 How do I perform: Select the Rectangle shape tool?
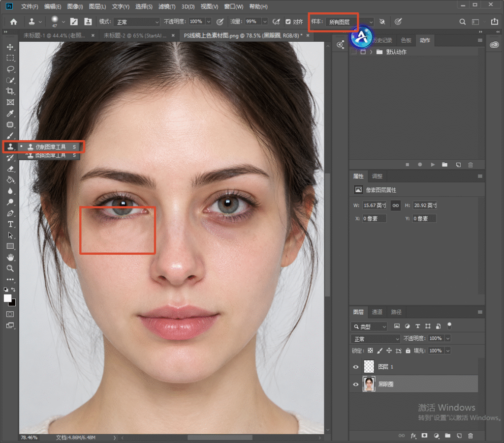(10, 246)
